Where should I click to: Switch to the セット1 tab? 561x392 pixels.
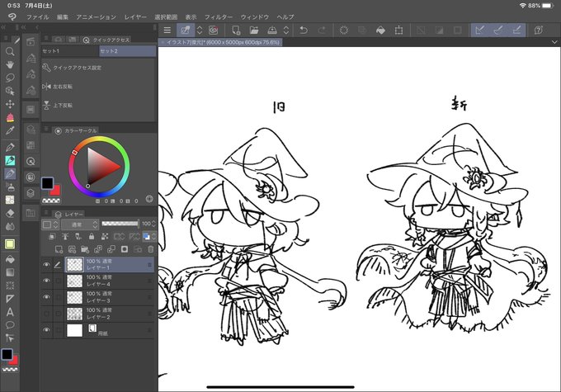coord(70,51)
